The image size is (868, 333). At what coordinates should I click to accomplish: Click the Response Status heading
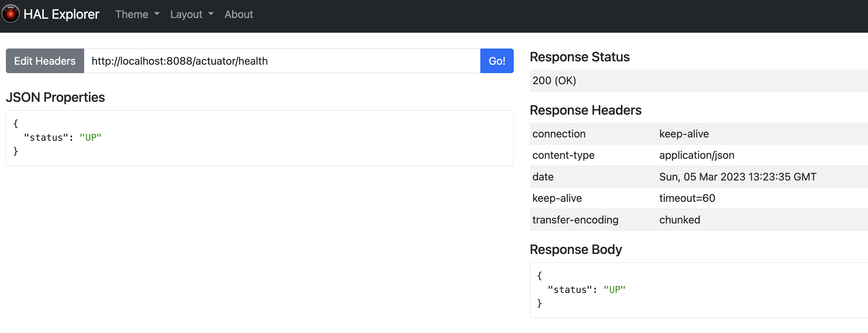[580, 57]
